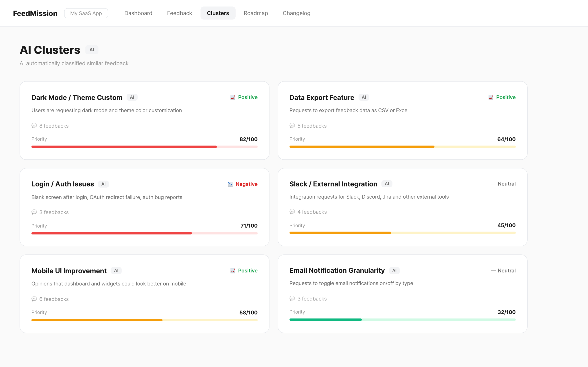588x367 pixels.
Task: Click the AI badge on Slack / External Integration
Action: point(387,184)
